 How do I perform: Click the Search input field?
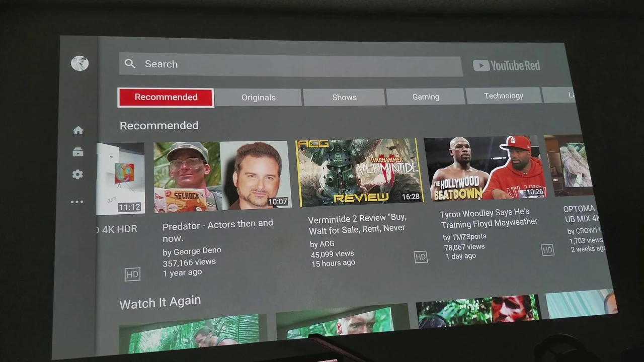290,65
